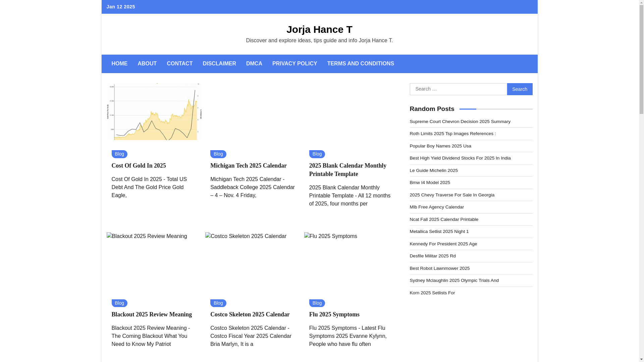Open Popular Boy Names 2025 Usa
The height and width of the screenshot is (362, 644).
click(440, 146)
